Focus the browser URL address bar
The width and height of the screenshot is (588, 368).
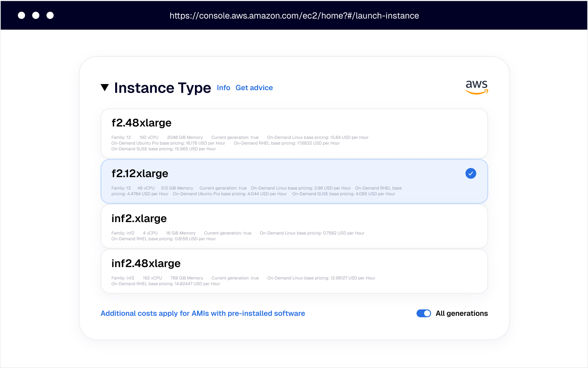tap(294, 16)
